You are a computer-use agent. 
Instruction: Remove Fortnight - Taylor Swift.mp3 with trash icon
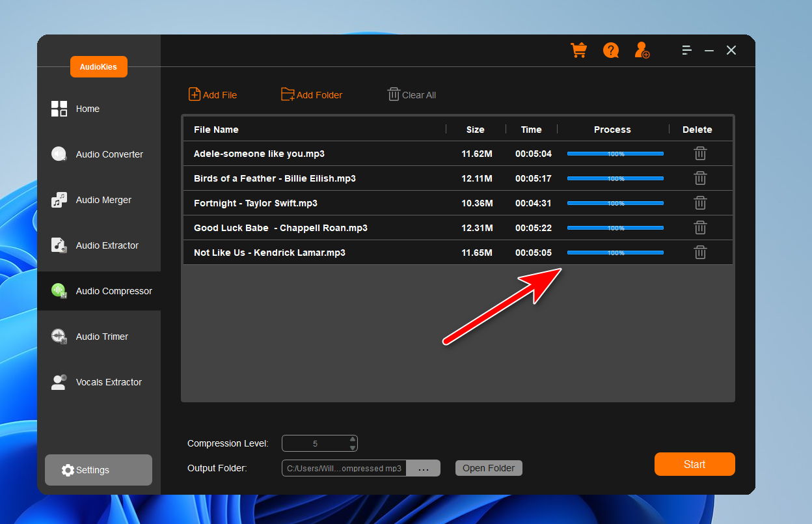tap(700, 203)
